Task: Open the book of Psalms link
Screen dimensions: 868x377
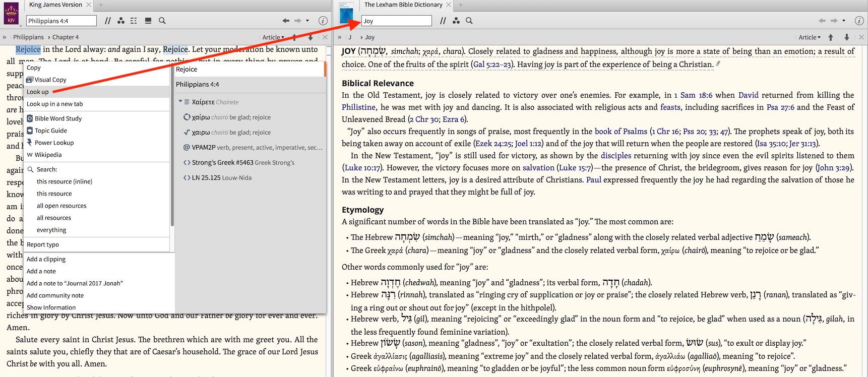Action: pyautogui.click(x=621, y=132)
